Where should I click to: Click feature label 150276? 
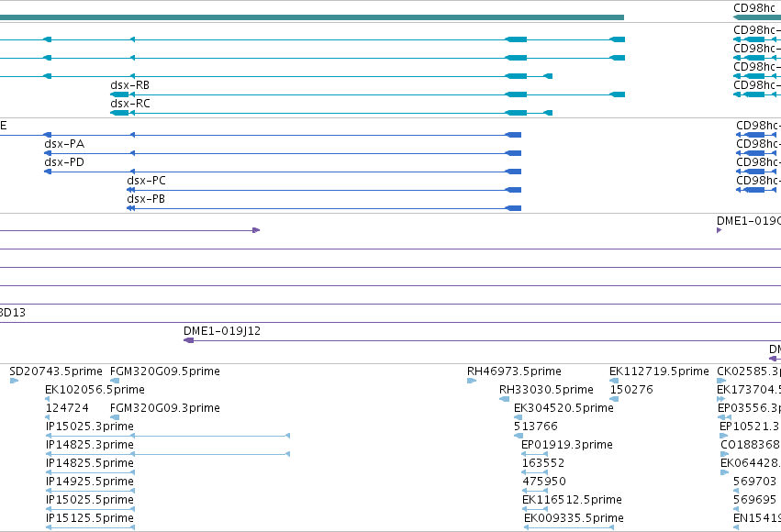[x=631, y=390]
